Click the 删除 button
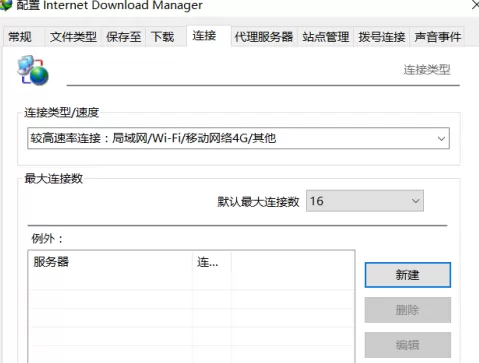479x363 pixels. tap(408, 310)
